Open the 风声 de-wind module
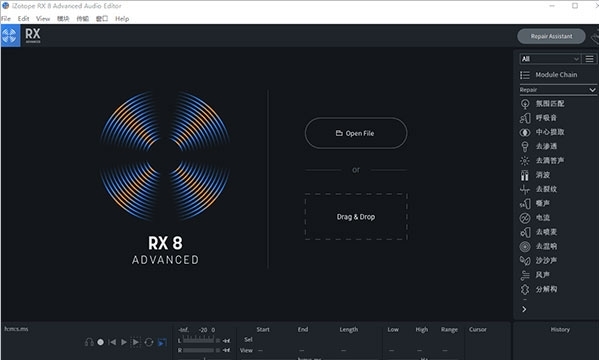Viewport: 599px width, 360px height. coord(535,275)
